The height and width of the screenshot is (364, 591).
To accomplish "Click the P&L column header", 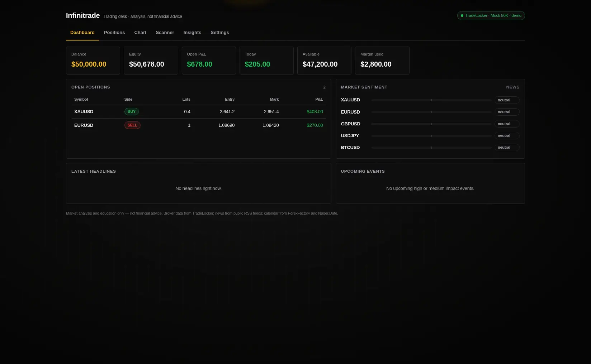I will tap(319, 100).
